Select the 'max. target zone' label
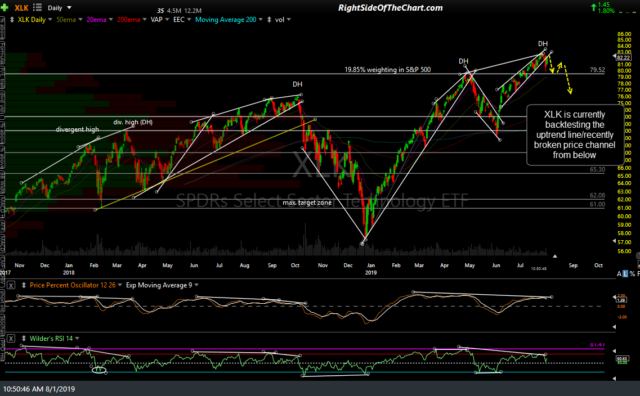Image resolution: width=640 pixels, height=396 pixels. pyautogui.click(x=307, y=203)
